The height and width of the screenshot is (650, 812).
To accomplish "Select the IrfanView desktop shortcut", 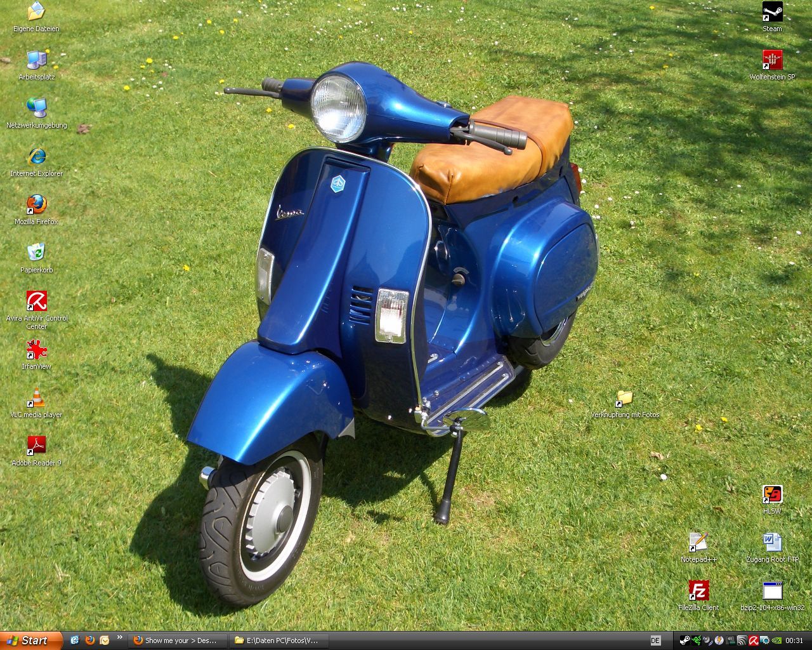I will [x=36, y=350].
